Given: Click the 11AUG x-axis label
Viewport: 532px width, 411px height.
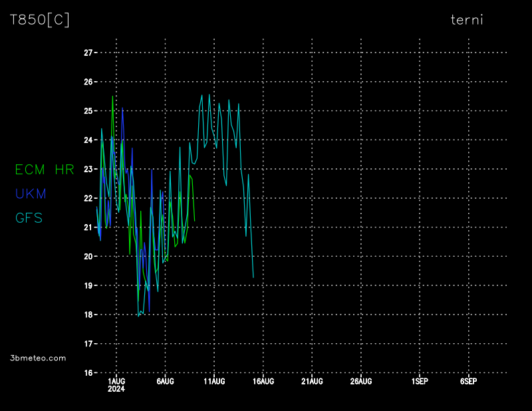Looking at the screenshot, I should click(x=214, y=382).
